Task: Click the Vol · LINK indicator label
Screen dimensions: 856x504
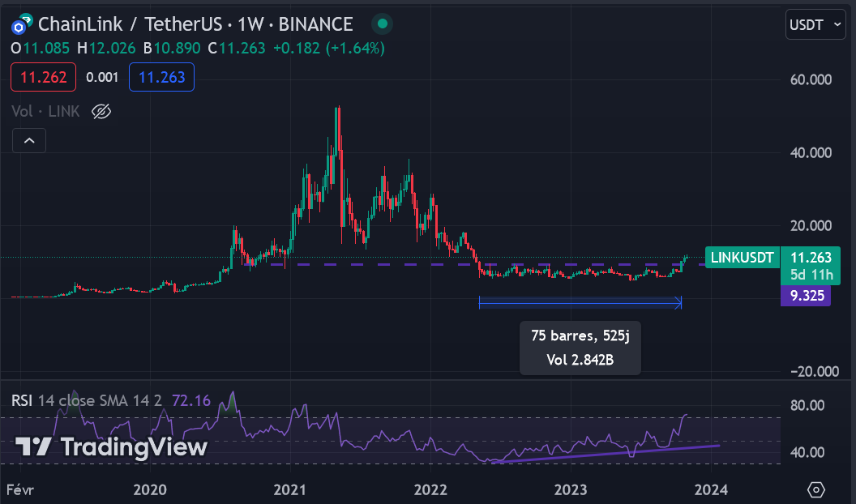Action: point(45,112)
